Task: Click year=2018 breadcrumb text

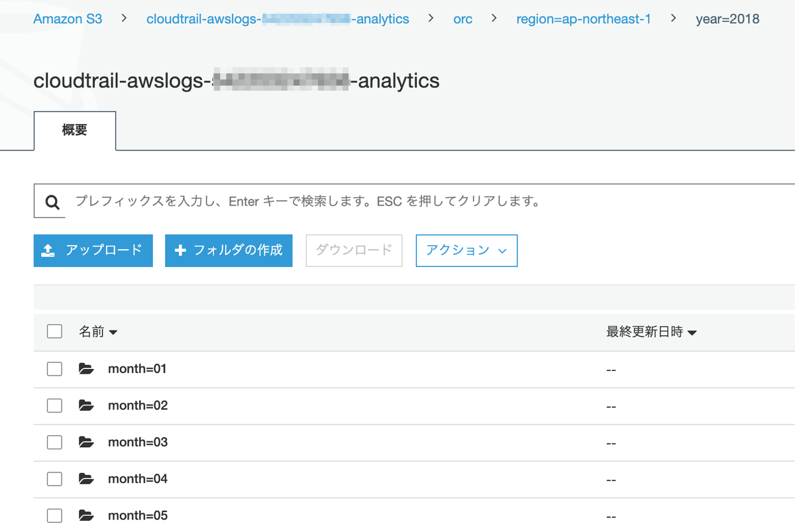Action: click(x=727, y=19)
